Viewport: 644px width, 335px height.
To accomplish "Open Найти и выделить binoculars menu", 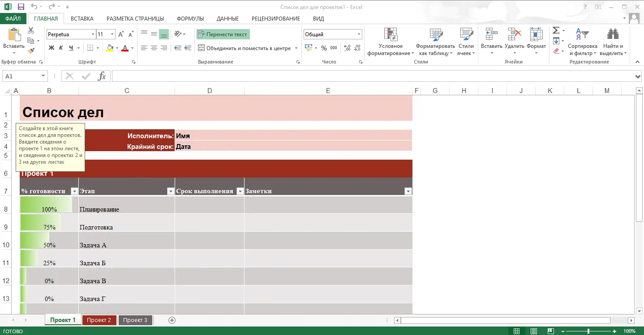I will tap(613, 42).
